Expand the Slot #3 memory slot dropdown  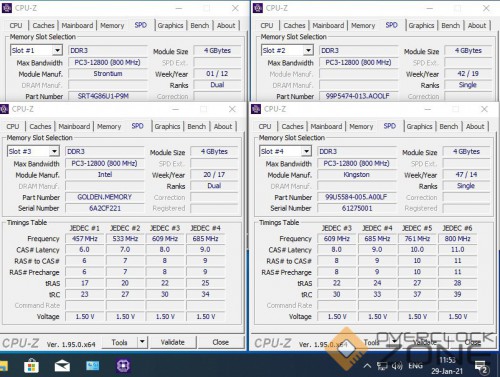click(x=54, y=151)
